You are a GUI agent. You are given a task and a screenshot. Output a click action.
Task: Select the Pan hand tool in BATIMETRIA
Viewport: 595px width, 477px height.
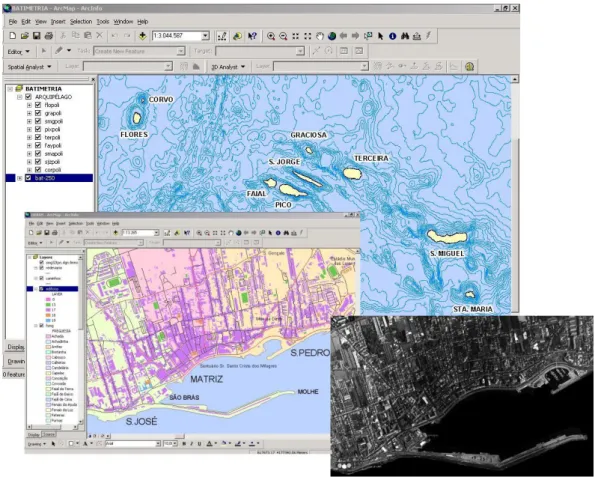(320, 36)
